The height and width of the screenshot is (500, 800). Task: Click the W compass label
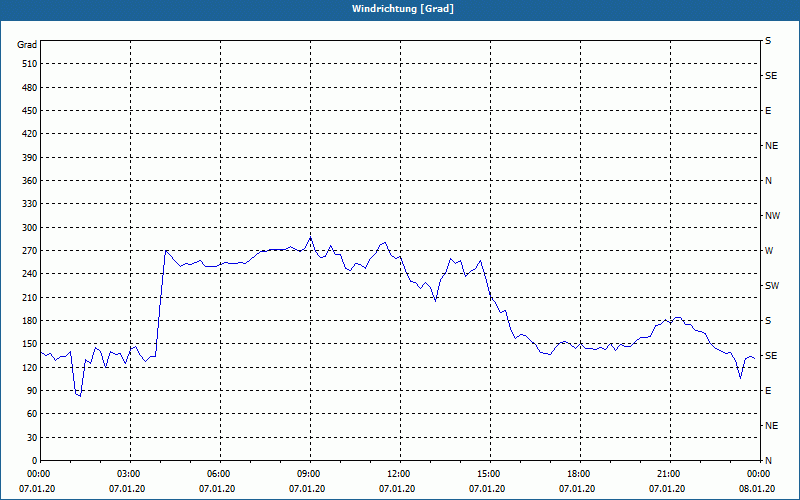pos(769,251)
